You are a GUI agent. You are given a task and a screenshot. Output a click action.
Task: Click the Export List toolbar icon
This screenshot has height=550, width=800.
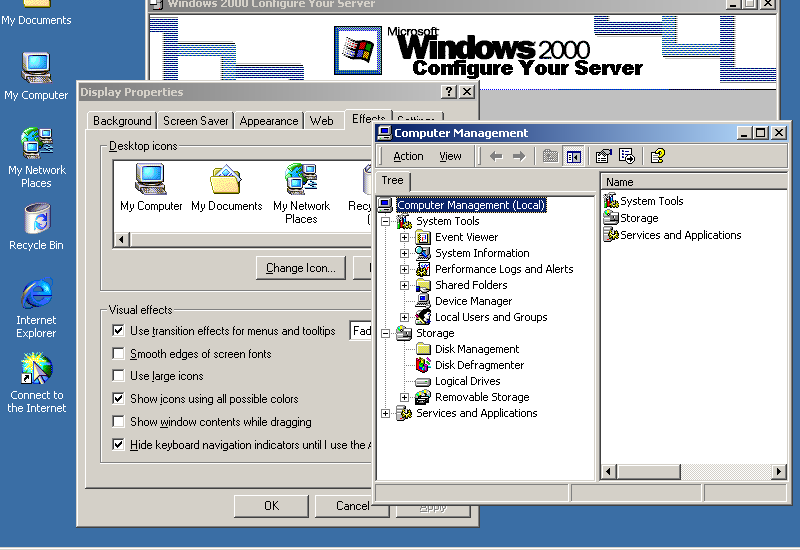(x=627, y=156)
